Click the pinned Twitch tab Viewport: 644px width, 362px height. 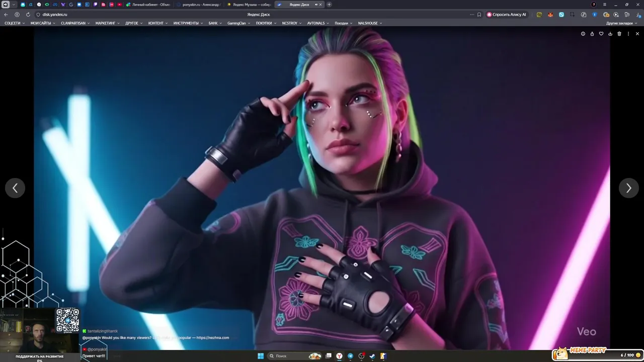pyautogui.click(x=95, y=5)
